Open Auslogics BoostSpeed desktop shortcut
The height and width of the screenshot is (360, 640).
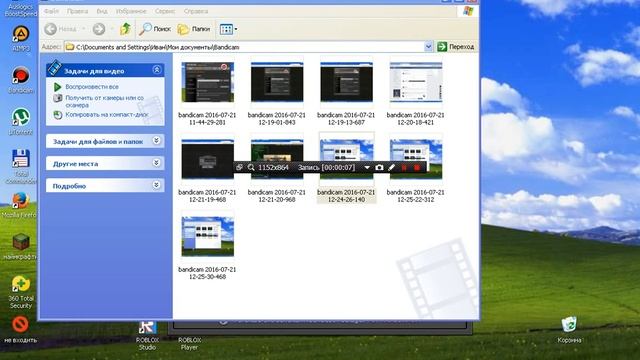[21, 9]
